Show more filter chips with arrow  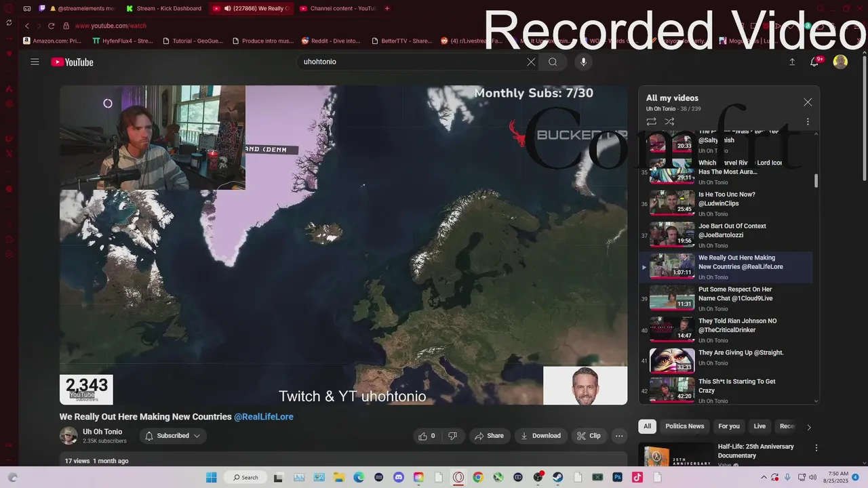coord(808,427)
